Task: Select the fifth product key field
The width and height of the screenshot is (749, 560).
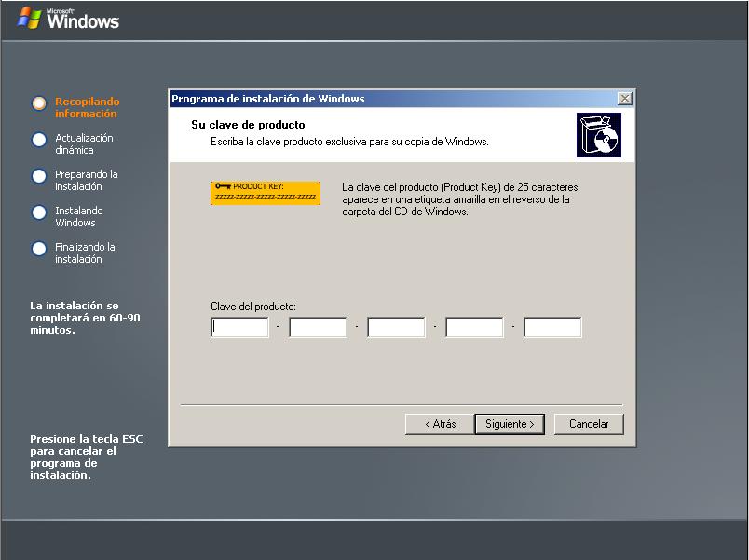Action: pos(553,327)
